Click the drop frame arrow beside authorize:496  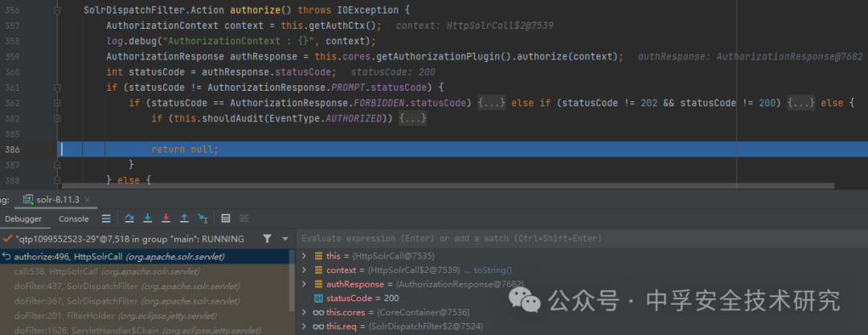pos(6,256)
